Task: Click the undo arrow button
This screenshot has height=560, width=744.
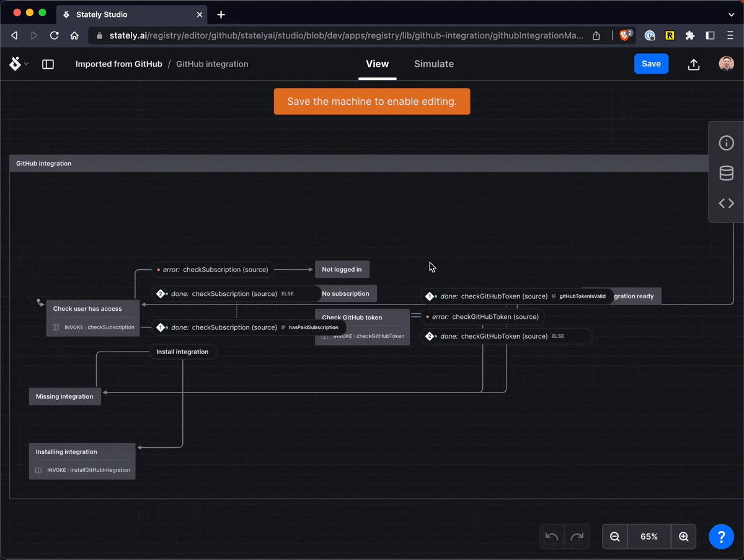Action: 552,536
